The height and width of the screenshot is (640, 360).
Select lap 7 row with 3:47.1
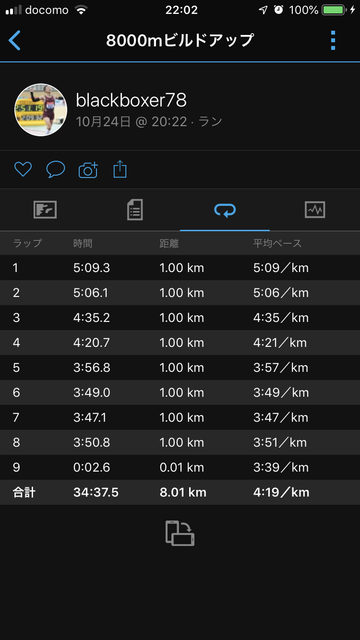180,417
